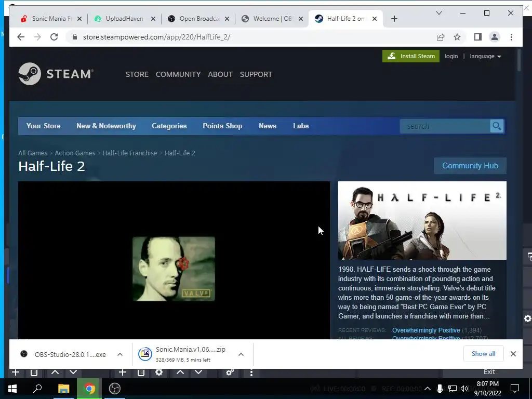532x399 pixels.
Task: Close the downloads bar
Action: click(513, 354)
